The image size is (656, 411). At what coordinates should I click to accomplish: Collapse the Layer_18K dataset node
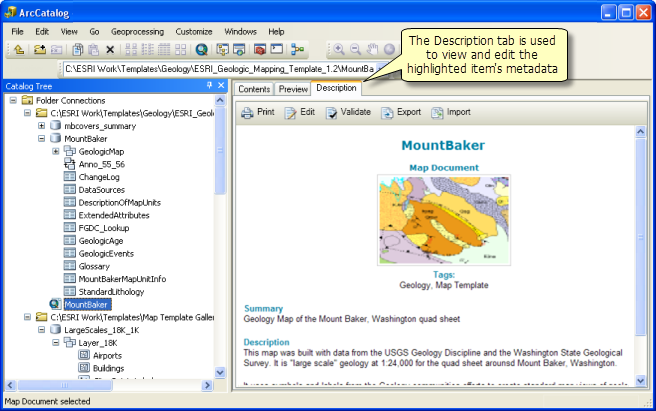click(x=56, y=343)
